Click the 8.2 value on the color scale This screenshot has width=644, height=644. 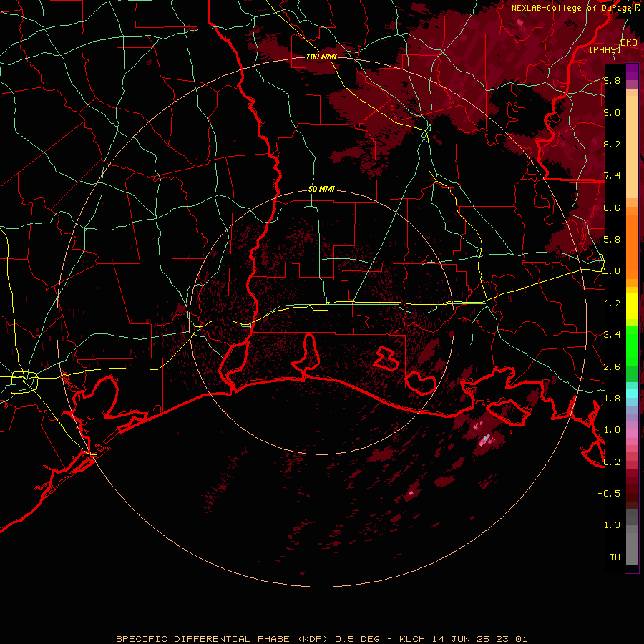[x=612, y=144]
